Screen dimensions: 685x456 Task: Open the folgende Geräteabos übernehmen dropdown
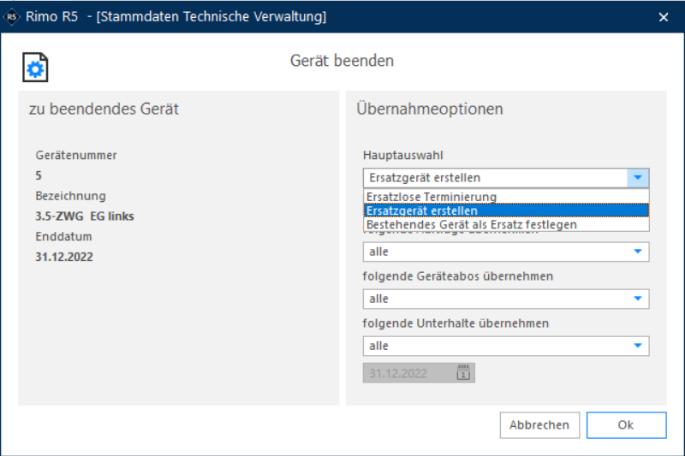coord(506,299)
